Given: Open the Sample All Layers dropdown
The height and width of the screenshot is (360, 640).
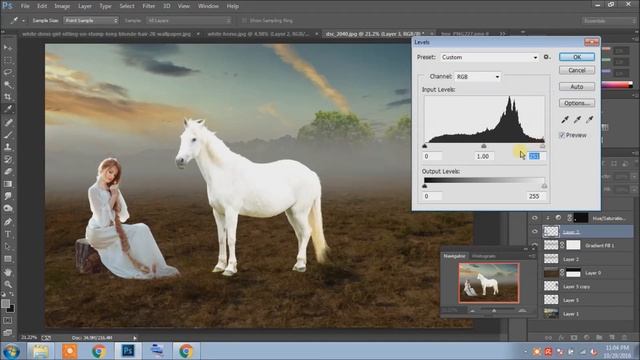Looking at the screenshot, I should click(x=189, y=20).
